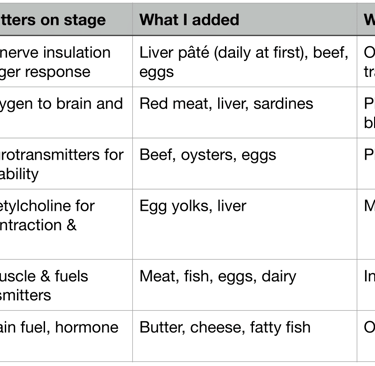Select the 'rotransmitters for' cell
Viewport: 375px width, 366px height.
66,164
